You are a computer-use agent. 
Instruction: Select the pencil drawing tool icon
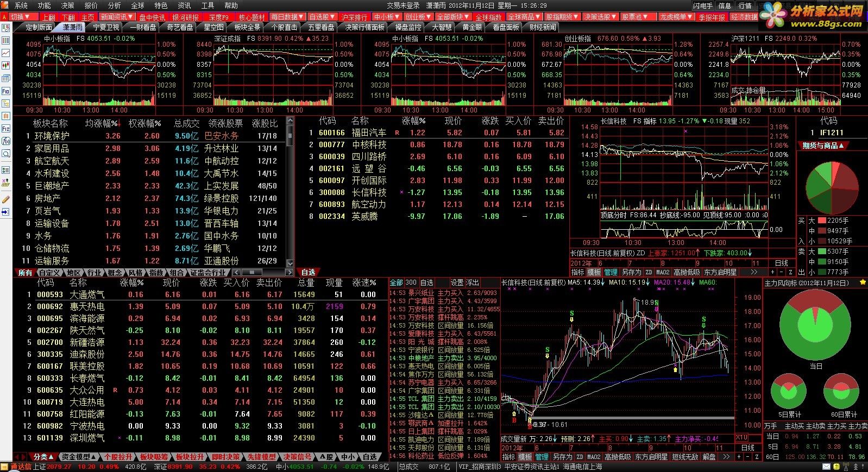[6, 199]
